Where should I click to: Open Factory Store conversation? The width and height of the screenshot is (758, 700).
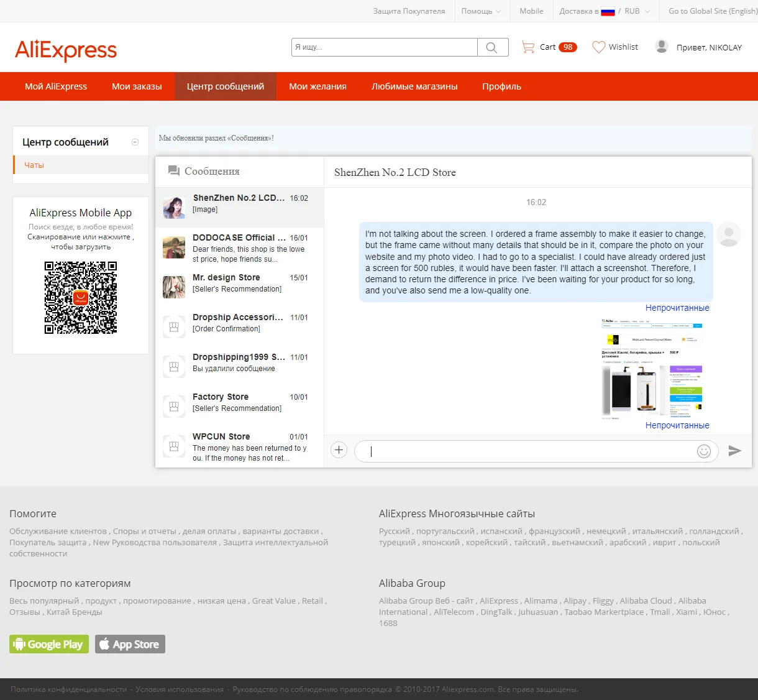(239, 407)
